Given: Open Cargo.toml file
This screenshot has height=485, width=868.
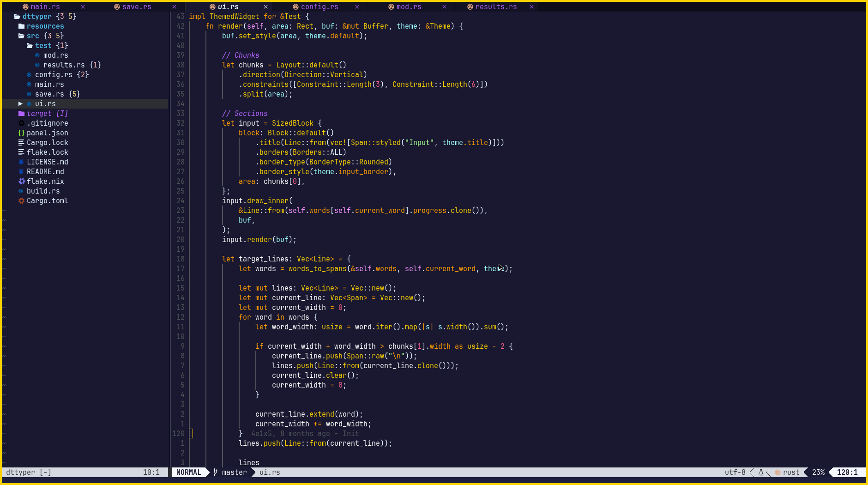Looking at the screenshot, I should 47,201.
